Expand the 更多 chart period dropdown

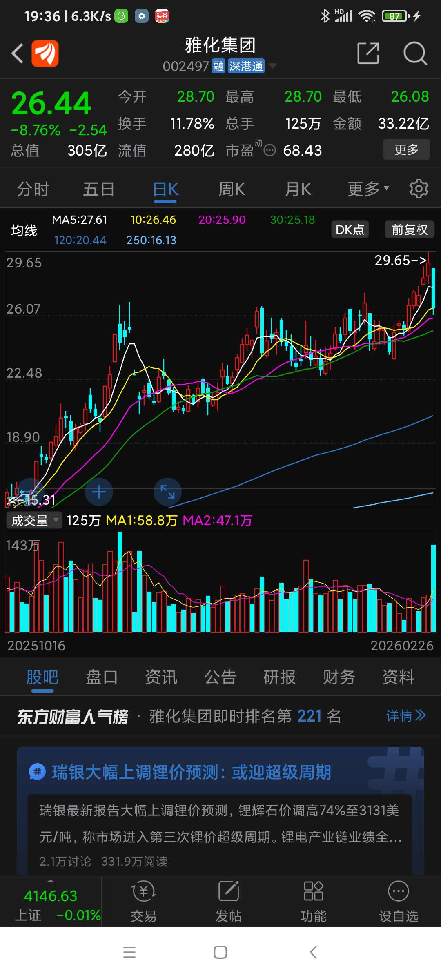click(x=368, y=189)
